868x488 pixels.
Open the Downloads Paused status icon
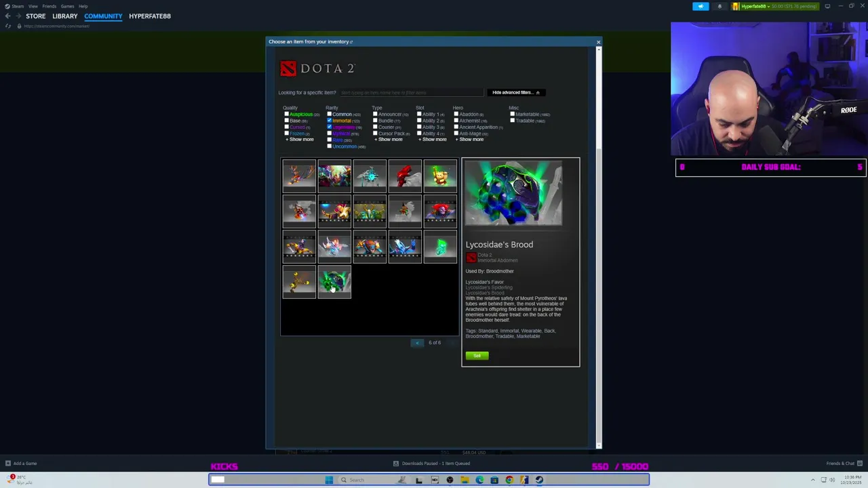(396, 464)
